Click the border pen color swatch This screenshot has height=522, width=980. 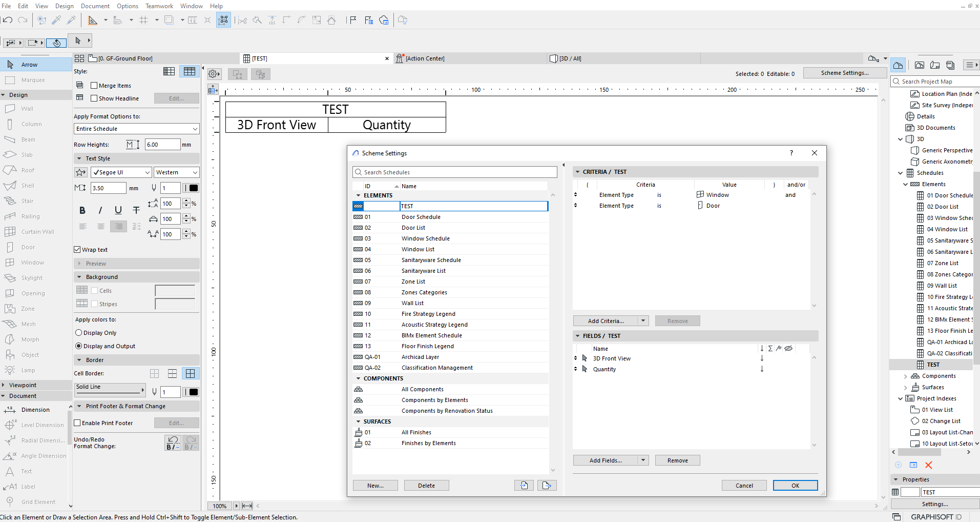[193, 392]
